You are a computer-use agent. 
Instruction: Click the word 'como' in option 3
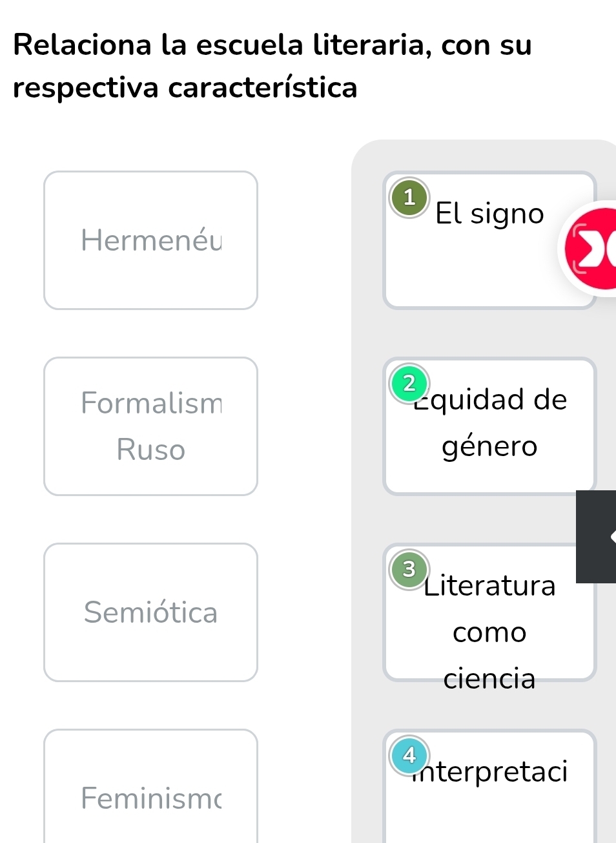tap(489, 632)
